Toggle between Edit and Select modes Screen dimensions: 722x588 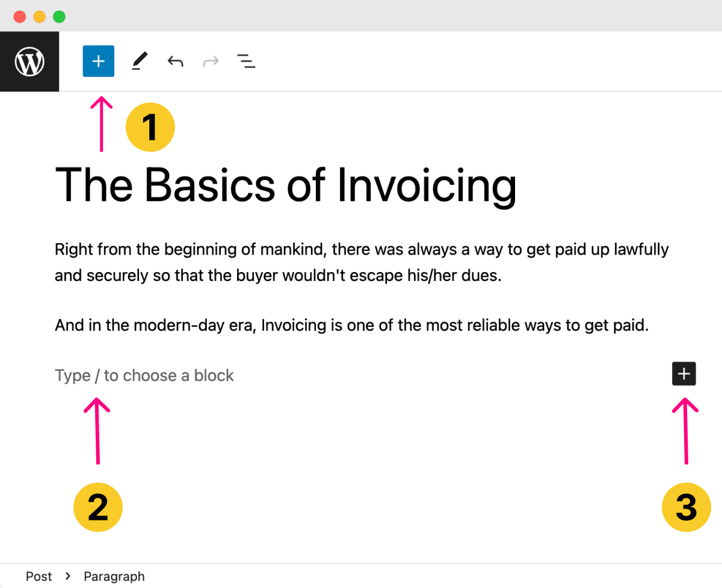140,61
